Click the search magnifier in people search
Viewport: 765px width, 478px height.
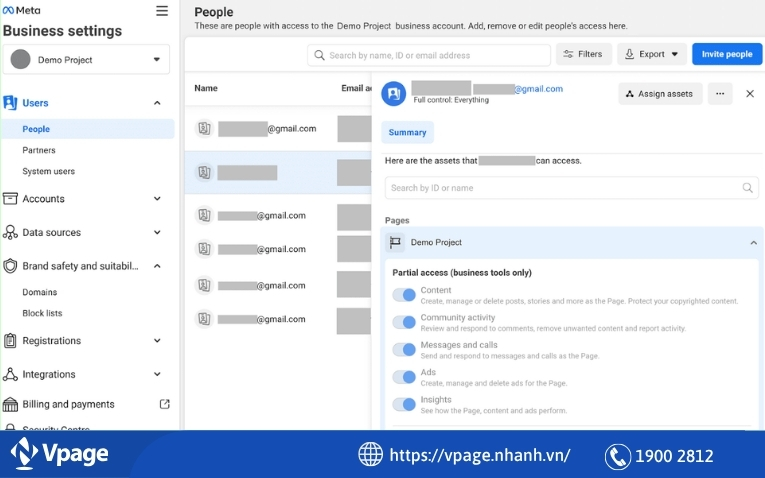click(319, 55)
